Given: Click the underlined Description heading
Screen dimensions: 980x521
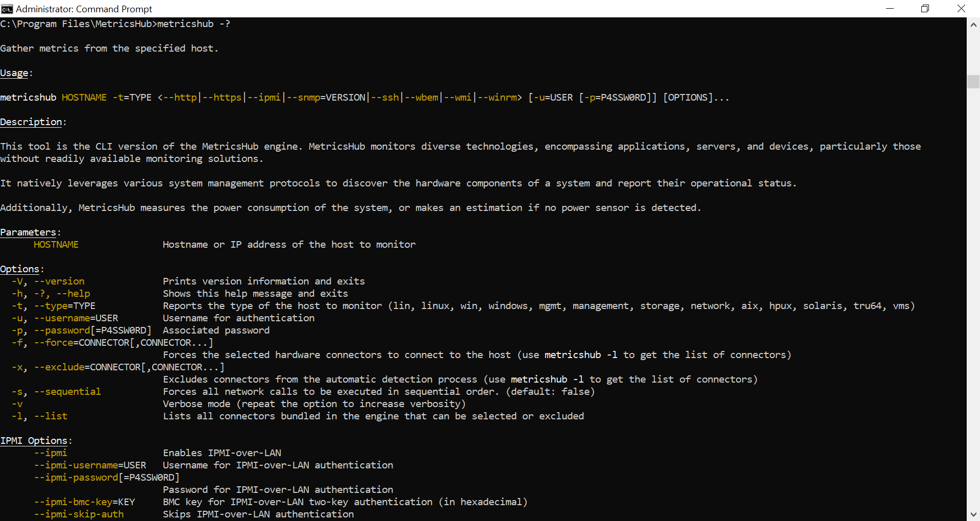Looking at the screenshot, I should click(31, 122).
